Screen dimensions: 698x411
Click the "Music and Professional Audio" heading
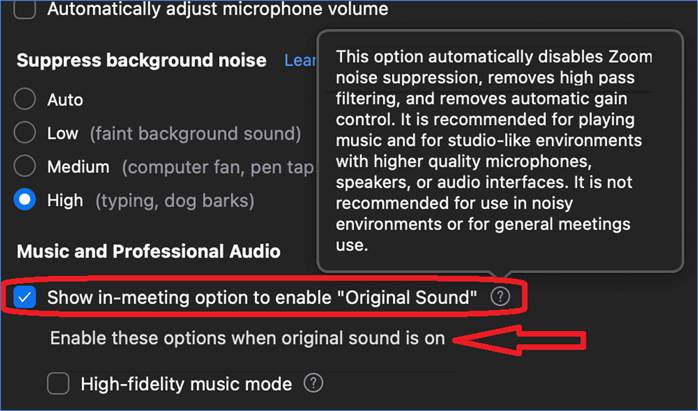pos(148,250)
